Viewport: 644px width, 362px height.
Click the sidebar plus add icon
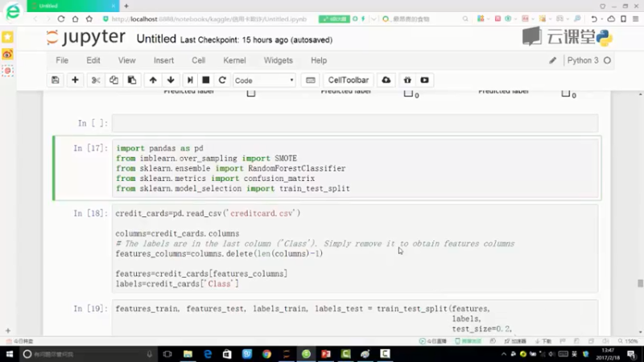click(8, 331)
